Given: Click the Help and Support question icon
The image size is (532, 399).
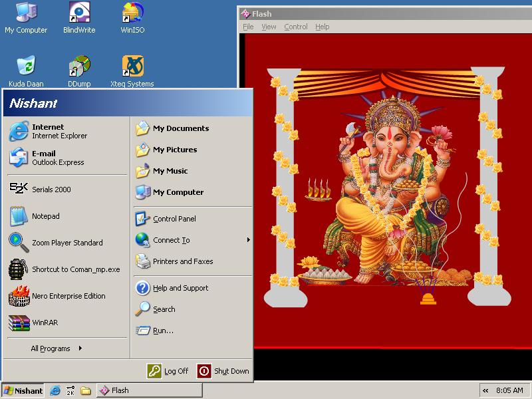Looking at the screenshot, I should pos(142,288).
